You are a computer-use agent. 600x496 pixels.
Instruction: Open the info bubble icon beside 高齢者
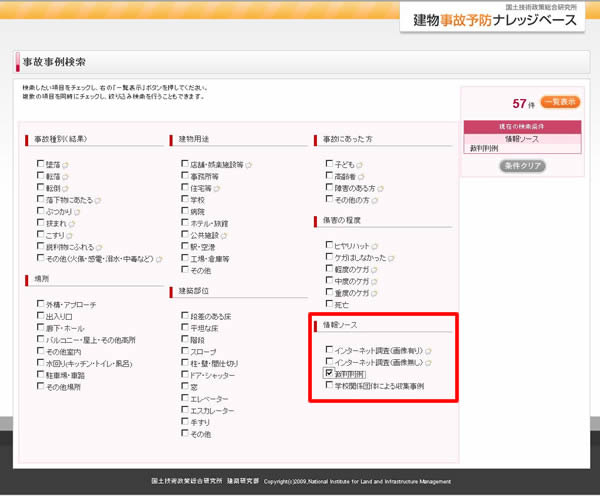pos(361,177)
